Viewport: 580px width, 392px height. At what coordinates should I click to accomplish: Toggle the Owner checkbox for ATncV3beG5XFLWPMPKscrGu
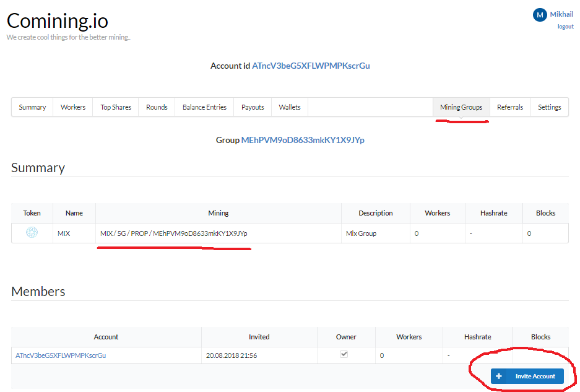(x=344, y=354)
